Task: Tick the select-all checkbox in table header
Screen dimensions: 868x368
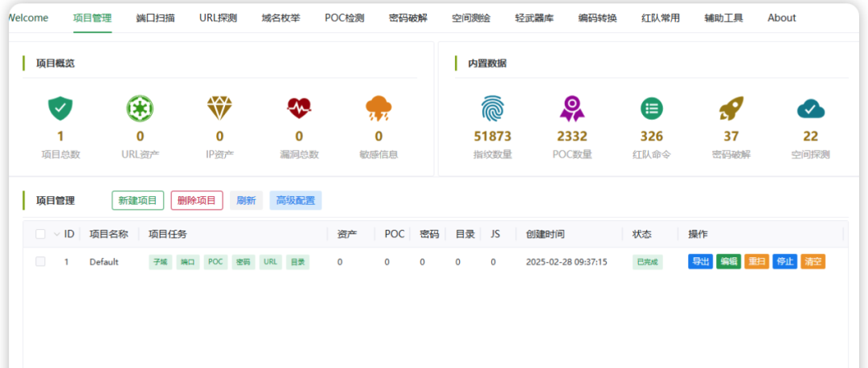Action: (x=40, y=234)
